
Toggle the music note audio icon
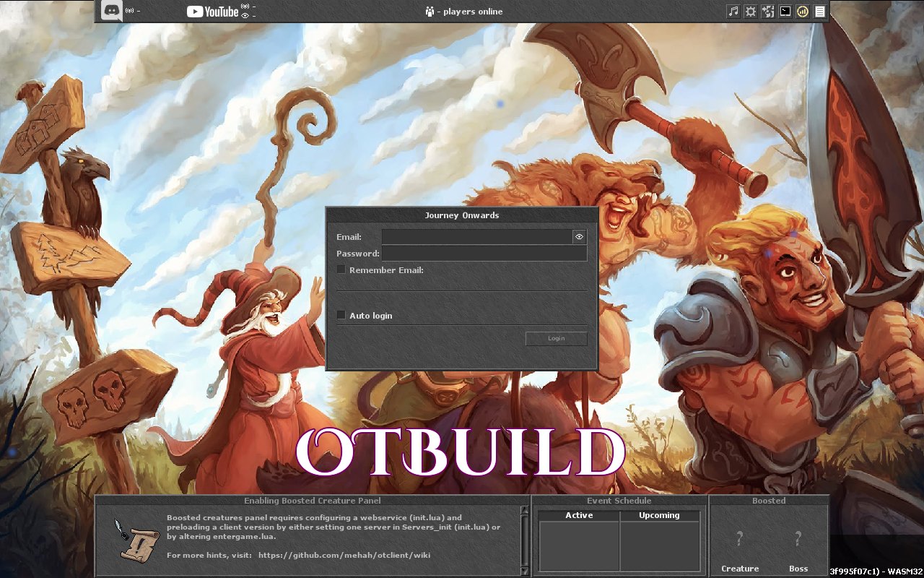coord(733,12)
